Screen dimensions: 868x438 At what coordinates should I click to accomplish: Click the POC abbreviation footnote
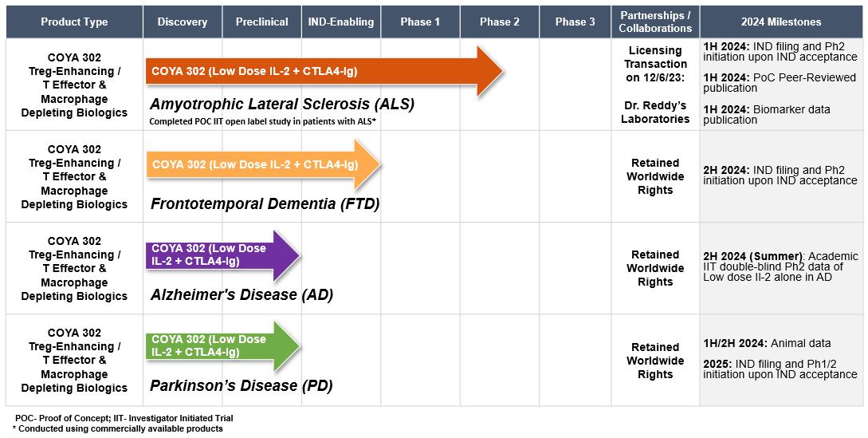point(124,417)
